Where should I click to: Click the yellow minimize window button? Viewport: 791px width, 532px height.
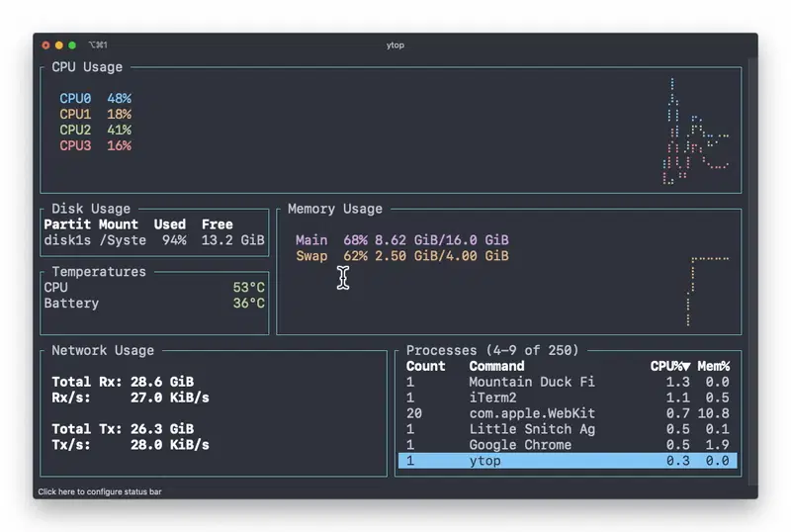[59, 45]
